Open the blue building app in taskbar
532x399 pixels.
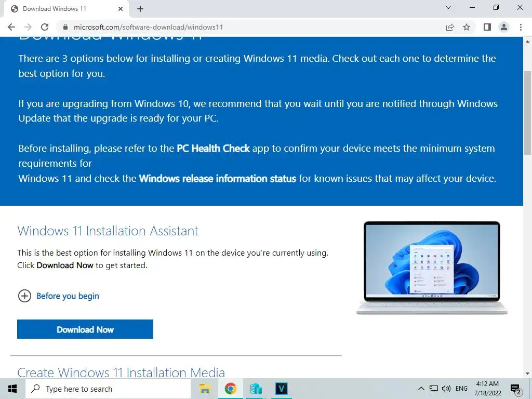point(256,389)
